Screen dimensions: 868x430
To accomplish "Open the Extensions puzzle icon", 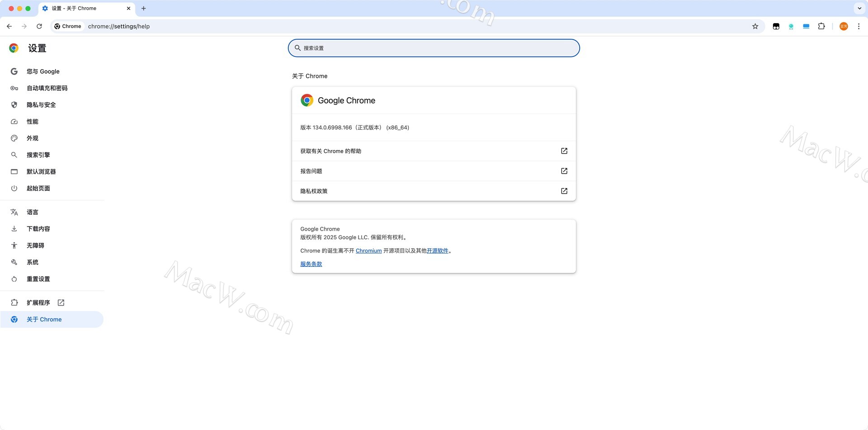I will pyautogui.click(x=821, y=26).
